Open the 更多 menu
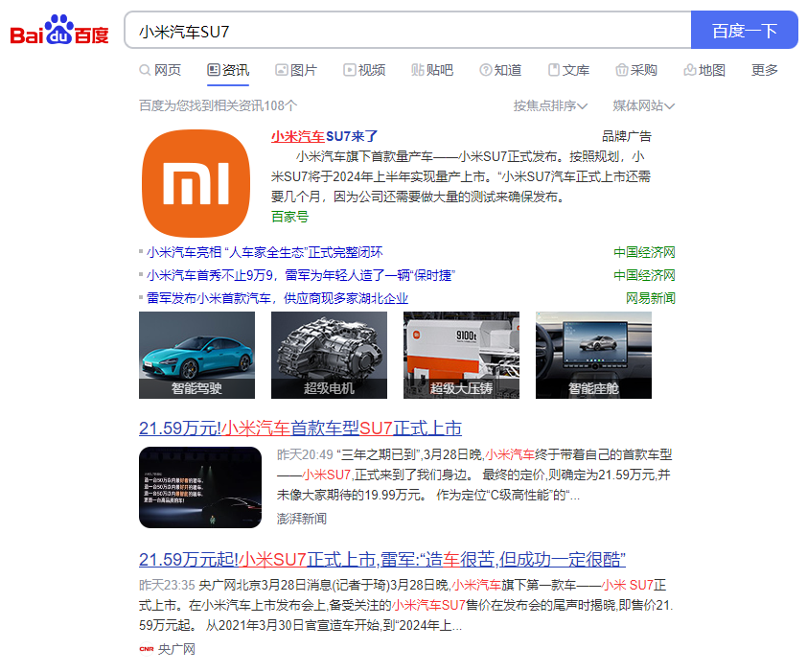Image resolution: width=807 pixels, height=672 pixels. click(764, 70)
